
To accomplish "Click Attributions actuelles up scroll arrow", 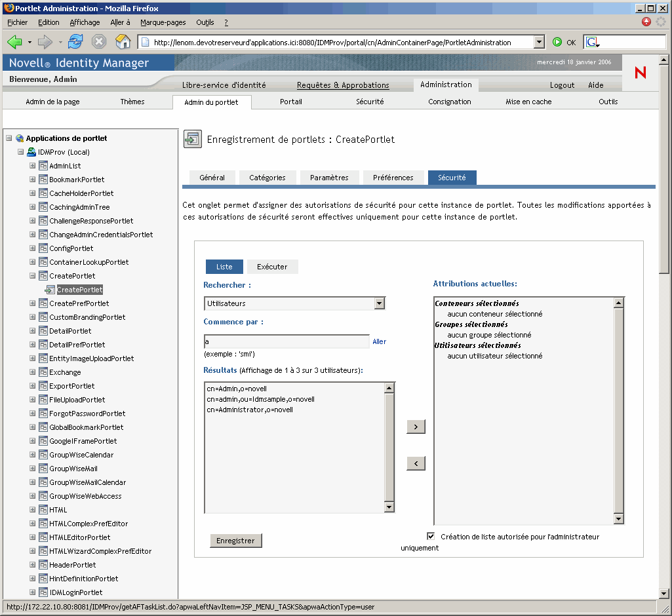I will point(618,303).
